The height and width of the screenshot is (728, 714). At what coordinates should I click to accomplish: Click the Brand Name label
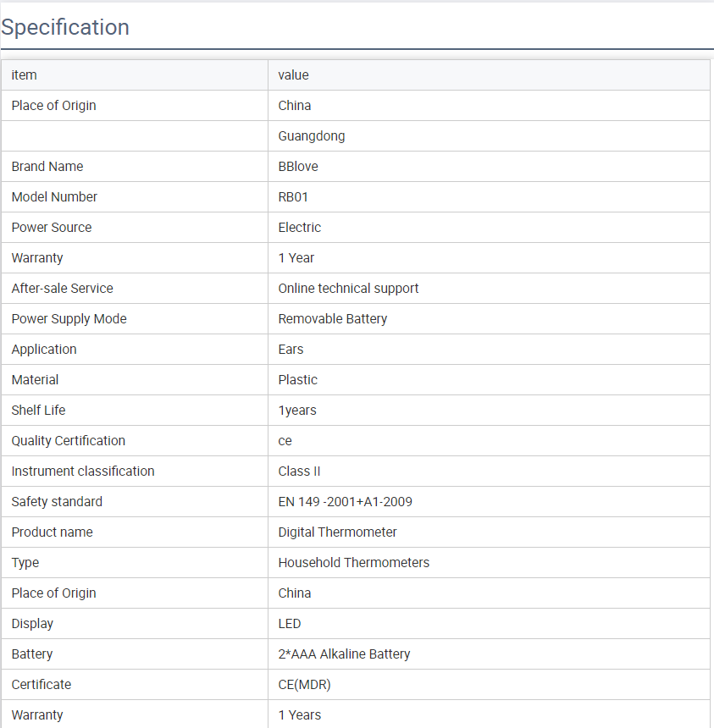(47, 167)
